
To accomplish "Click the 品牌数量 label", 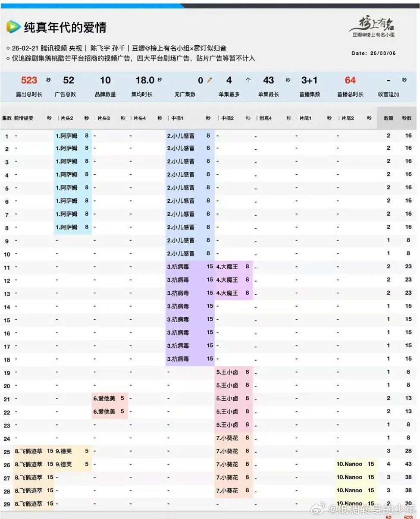I will point(105,94).
